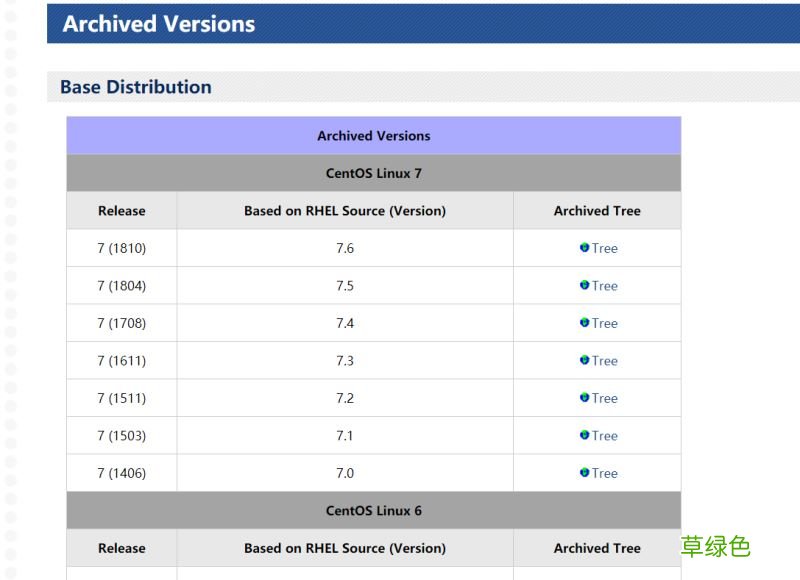This screenshot has height=580, width=800.
Task: Click the globe icon beside Tree for release 7 (1810)
Action: pyautogui.click(x=584, y=248)
